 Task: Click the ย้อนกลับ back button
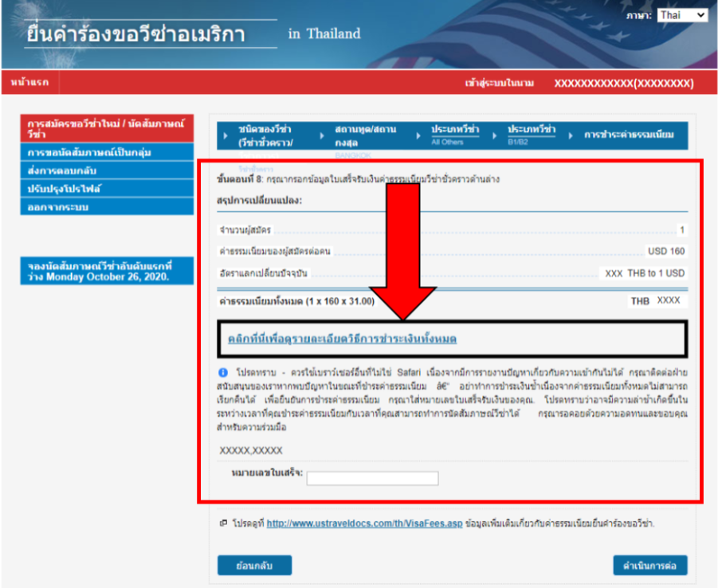[x=254, y=566]
